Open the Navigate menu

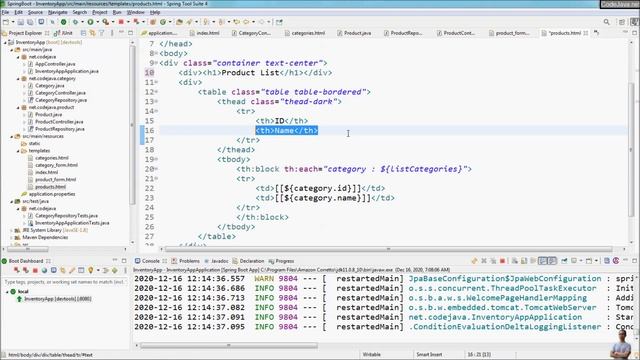[58, 12]
